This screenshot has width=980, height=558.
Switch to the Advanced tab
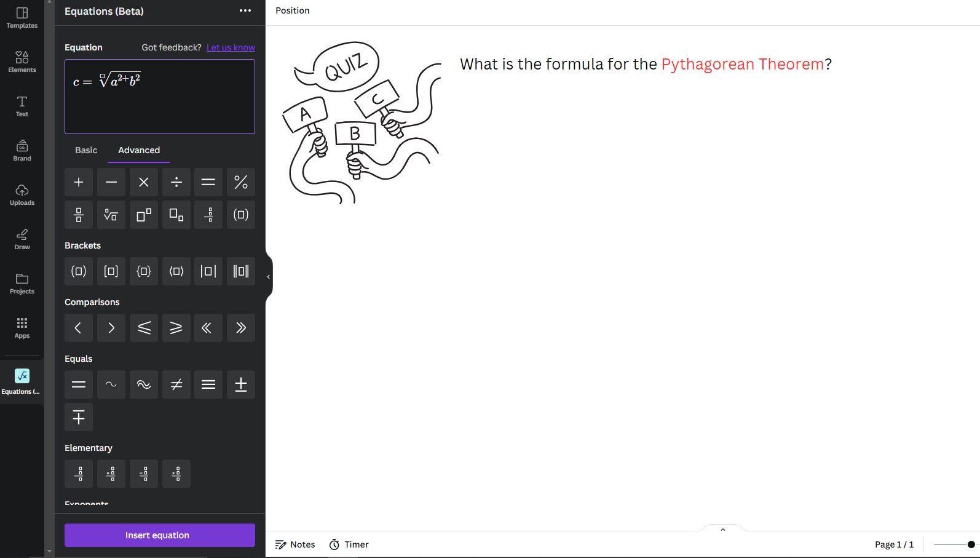(139, 150)
